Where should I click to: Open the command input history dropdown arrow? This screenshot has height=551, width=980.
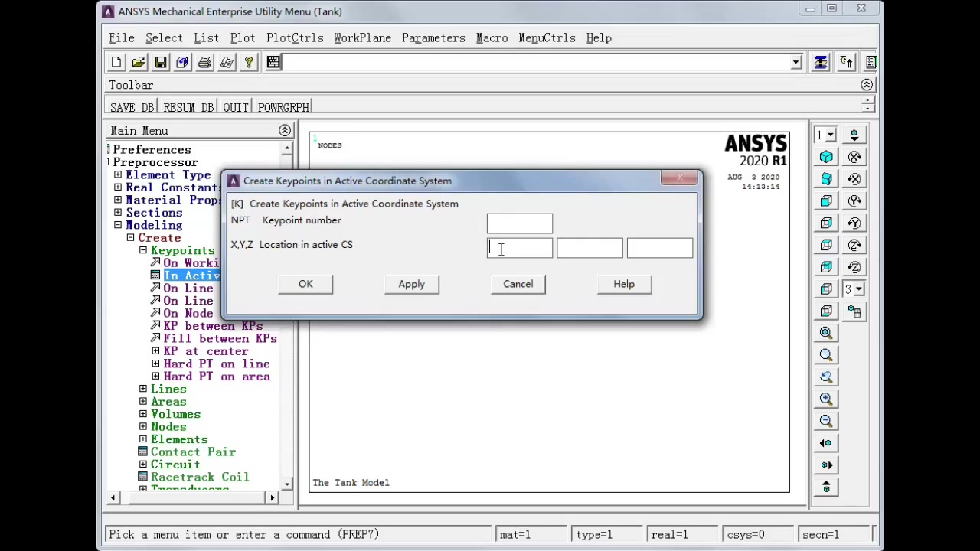click(796, 62)
